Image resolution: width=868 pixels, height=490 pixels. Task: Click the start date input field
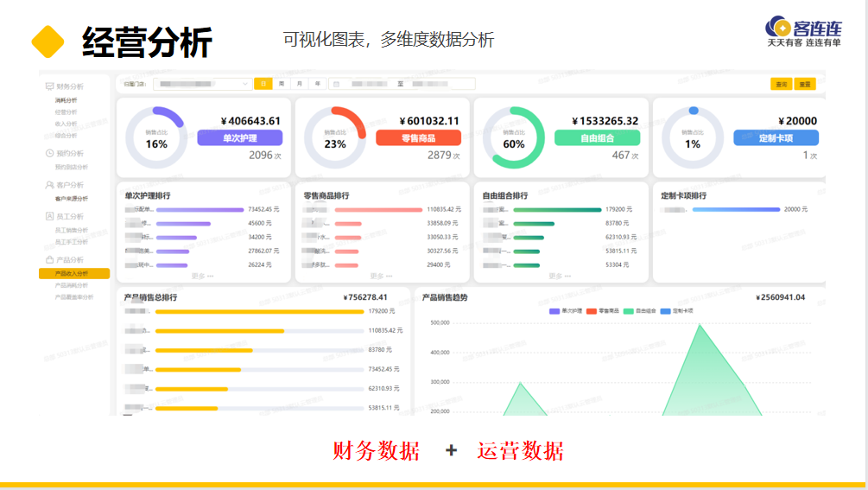click(369, 84)
